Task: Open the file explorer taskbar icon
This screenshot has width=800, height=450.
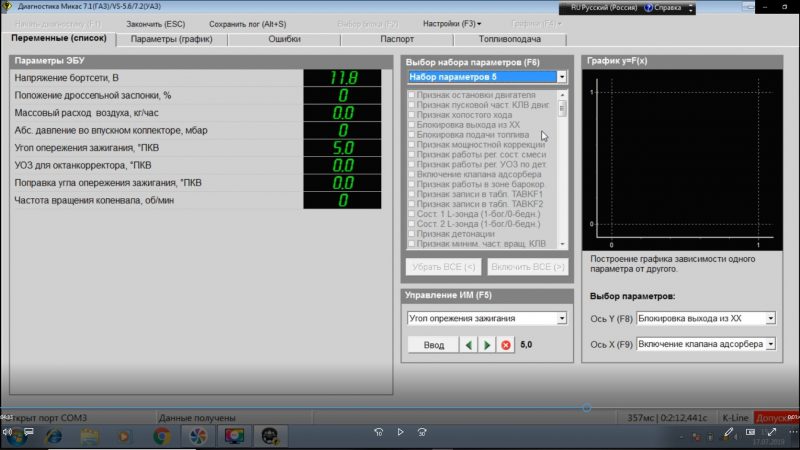Action: tap(88, 435)
